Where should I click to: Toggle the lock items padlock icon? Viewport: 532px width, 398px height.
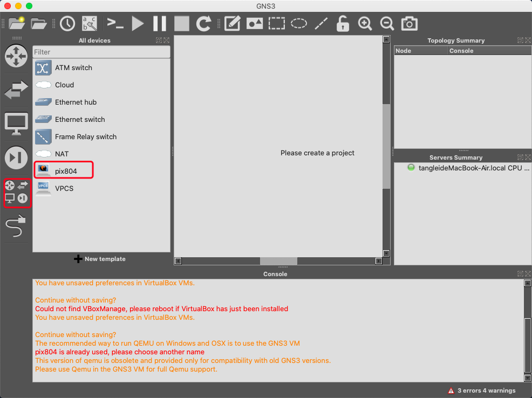point(343,24)
